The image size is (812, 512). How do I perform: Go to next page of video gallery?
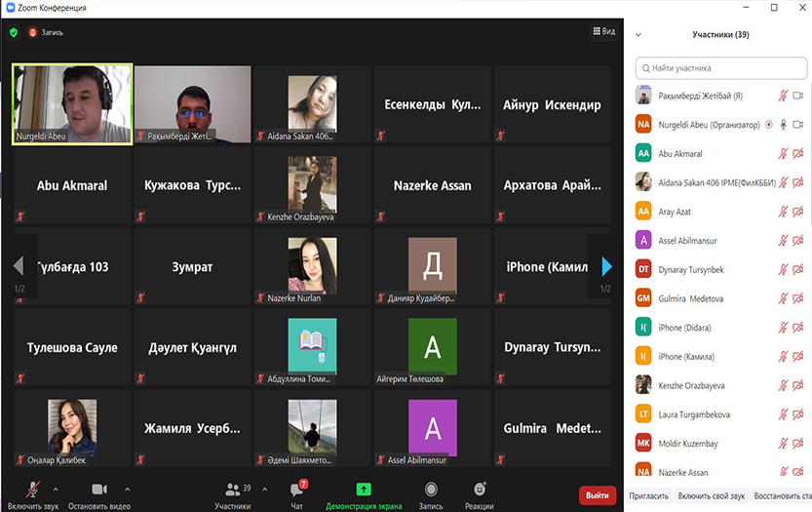pyautogui.click(x=606, y=266)
